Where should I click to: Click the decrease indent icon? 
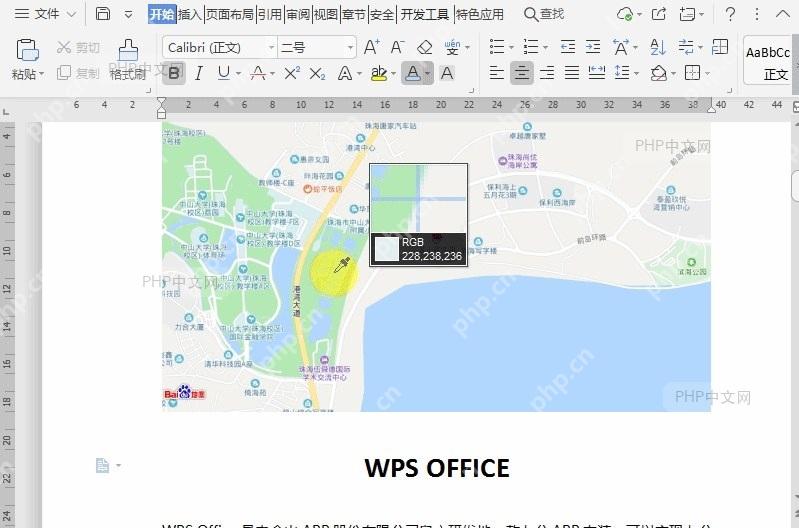pos(568,47)
